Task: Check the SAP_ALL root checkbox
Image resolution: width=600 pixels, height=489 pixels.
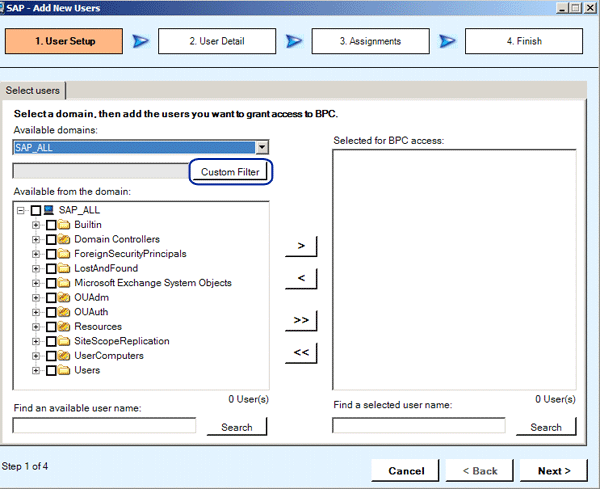Action: click(36, 210)
